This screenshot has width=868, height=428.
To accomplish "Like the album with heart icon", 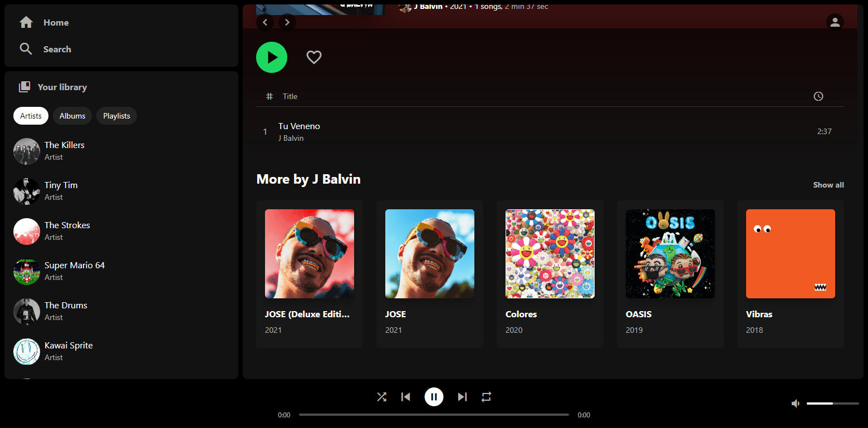I will (x=314, y=57).
